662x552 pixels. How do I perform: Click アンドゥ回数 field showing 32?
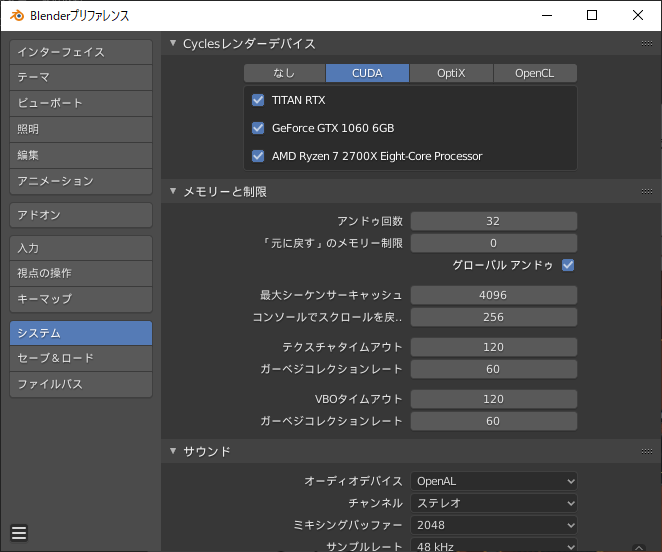point(494,221)
